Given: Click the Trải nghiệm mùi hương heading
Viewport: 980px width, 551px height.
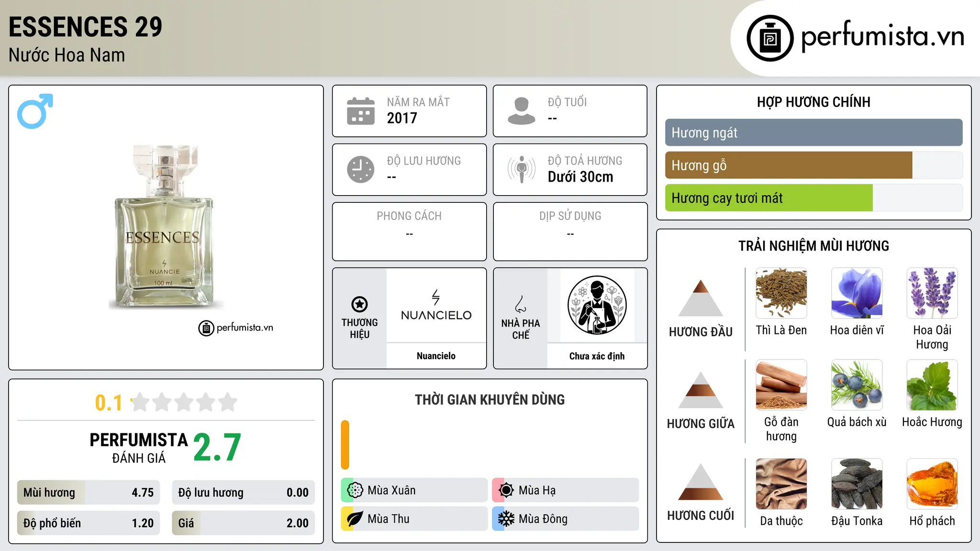Looking at the screenshot, I should (x=813, y=246).
